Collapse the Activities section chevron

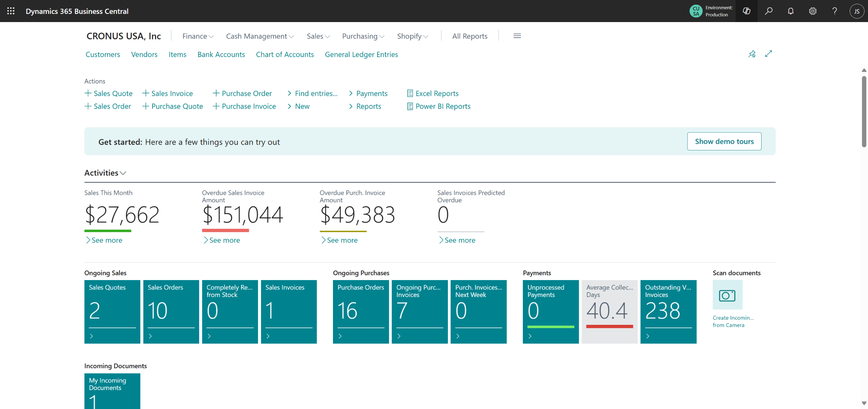pos(123,173)
